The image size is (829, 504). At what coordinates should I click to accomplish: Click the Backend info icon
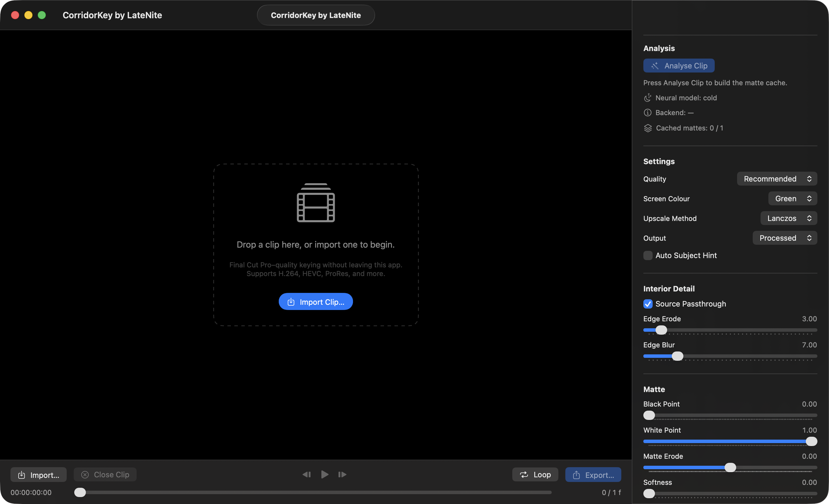click(647, 113)
